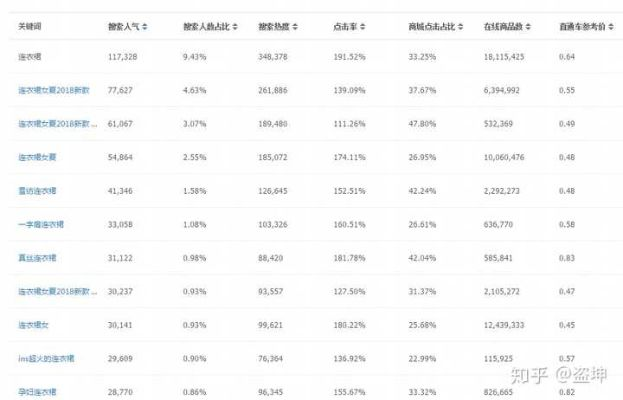Click the 知乎 watermark logo
Image resolution: width=623 pixels, height=400 pixels.
tap(526, 374)
